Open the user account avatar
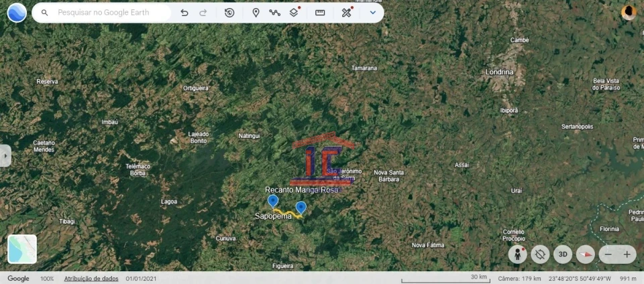The height and width of the screenshot is (284, 644). 629,13
